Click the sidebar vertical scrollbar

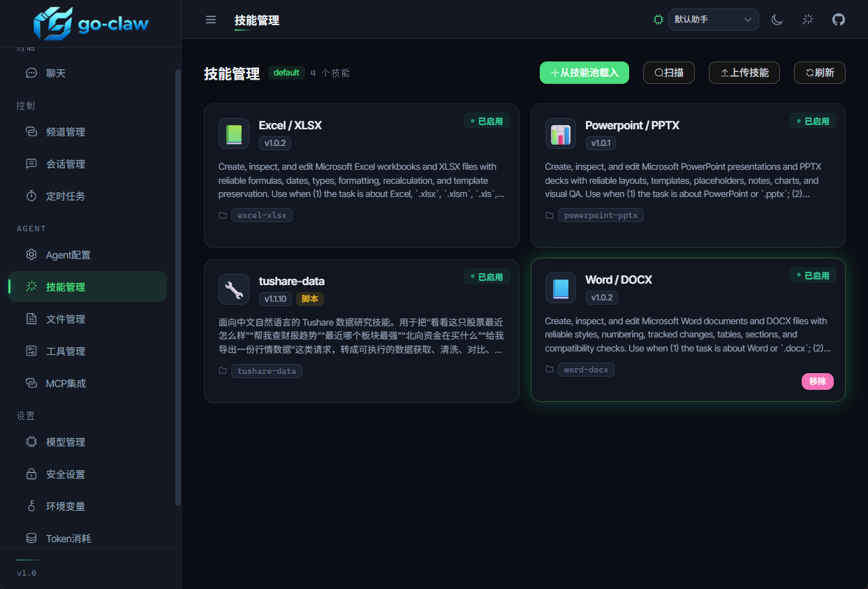[x=177, y=286]
